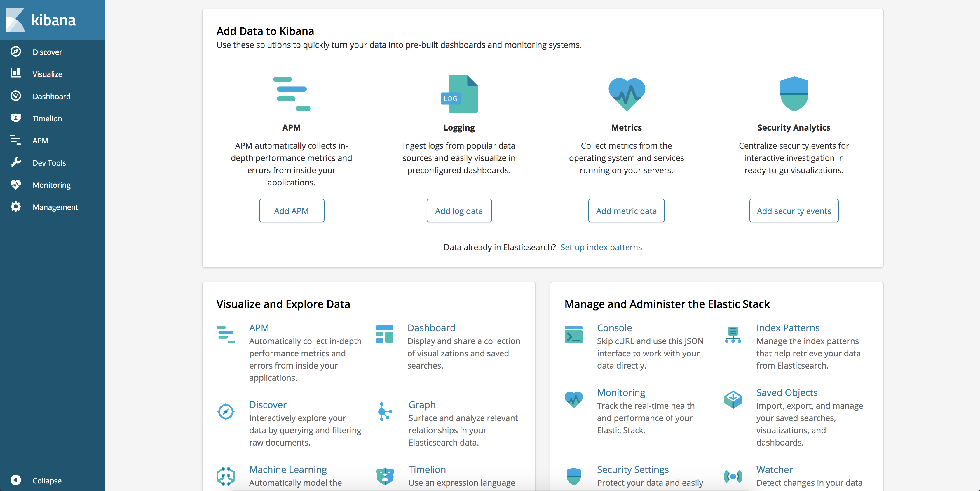Click the APM sidebar icon
This screenshot has width=980, height=491.
15,140
